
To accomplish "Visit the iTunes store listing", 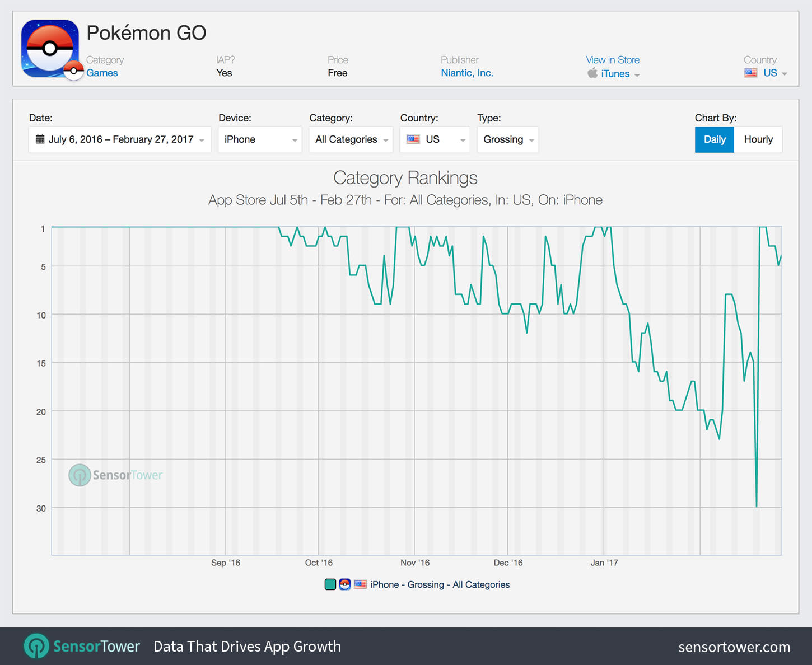I will (614, 73).
